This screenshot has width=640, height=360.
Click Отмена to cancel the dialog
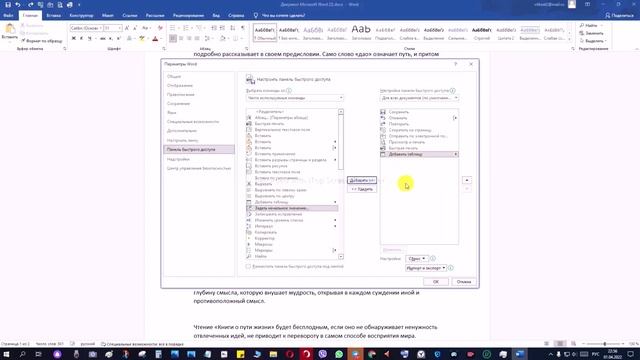pyautogui.click(x=464, y=282)
